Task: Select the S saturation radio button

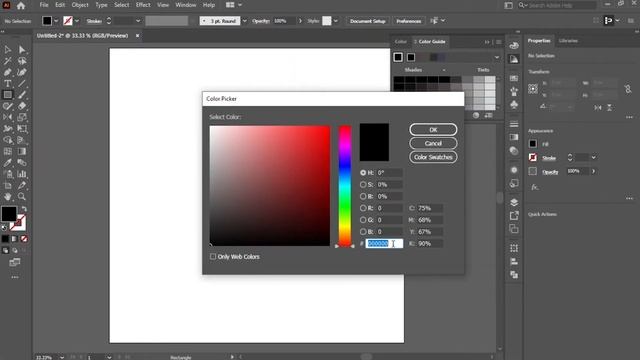Action: tap(363, 184)
